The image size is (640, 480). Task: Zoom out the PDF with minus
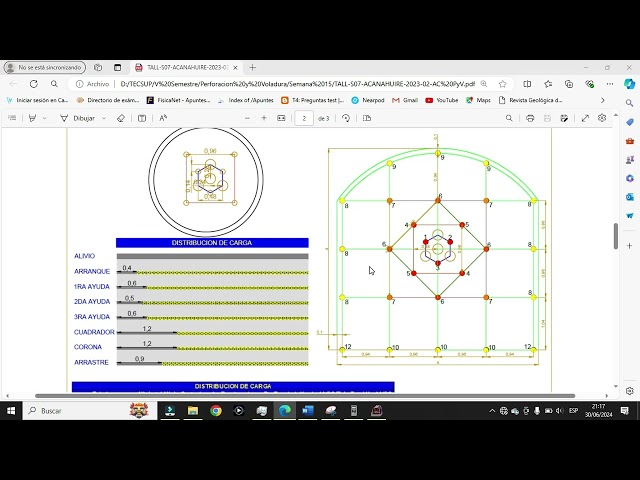pos(247,118)
